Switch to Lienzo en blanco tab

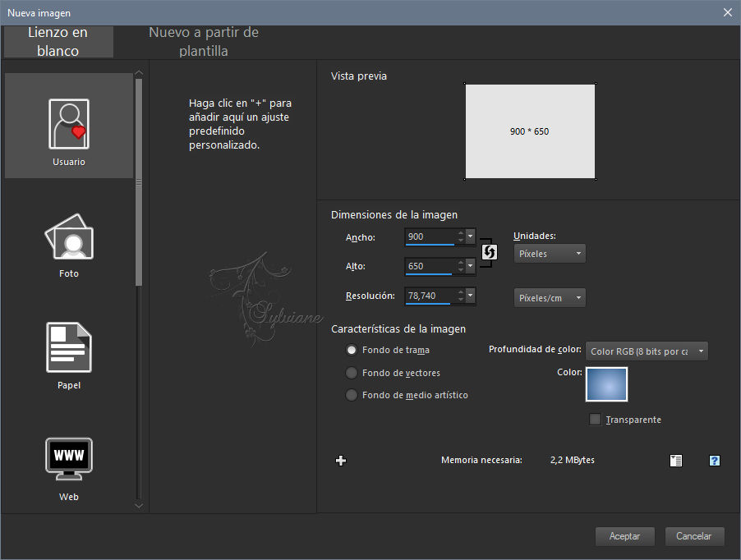58,42
